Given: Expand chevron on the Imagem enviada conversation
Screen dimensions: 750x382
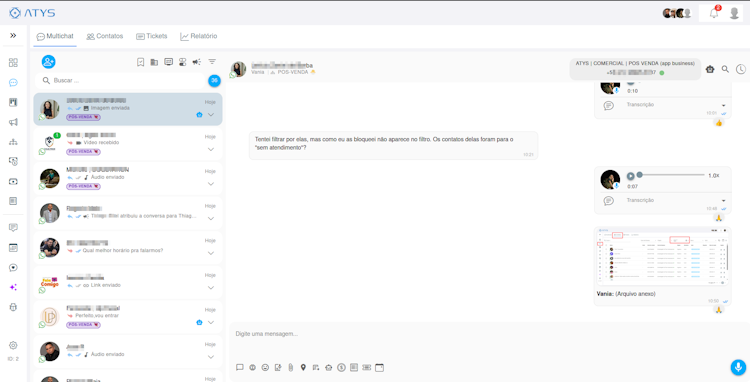Looking at the screenshot, I should 211,115.
